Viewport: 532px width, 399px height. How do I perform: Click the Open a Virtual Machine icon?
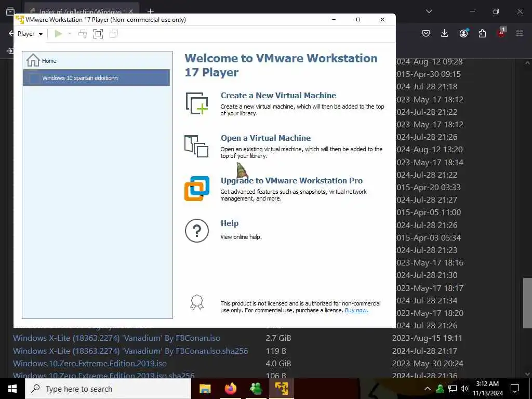click(x=196, y=146)
